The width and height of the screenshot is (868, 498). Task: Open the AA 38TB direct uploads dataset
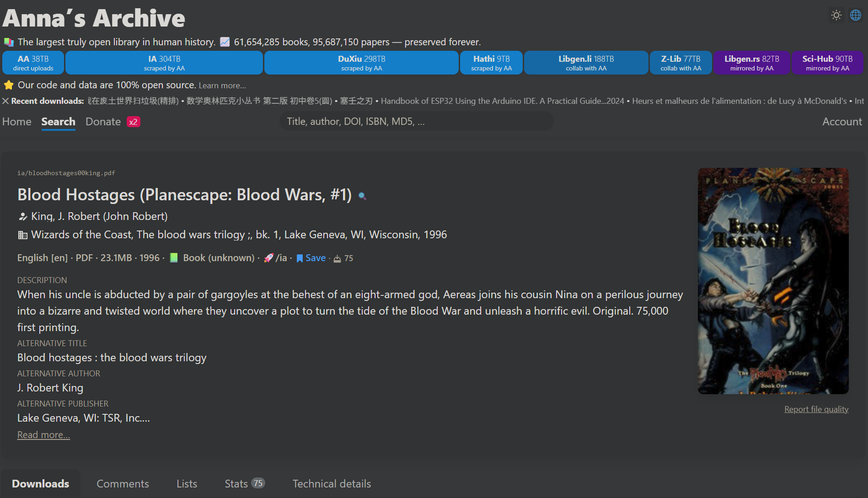33,63
